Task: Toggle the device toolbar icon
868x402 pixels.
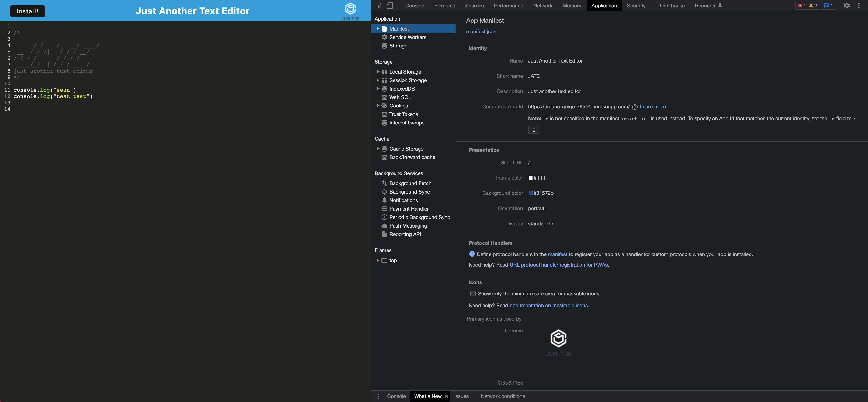Action: [389, 6]
